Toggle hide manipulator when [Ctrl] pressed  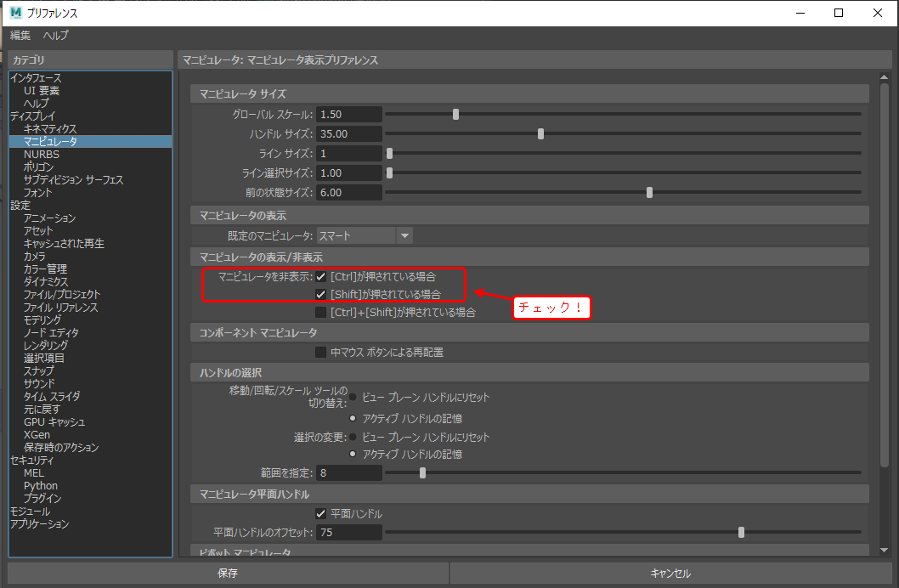(321, 277)
